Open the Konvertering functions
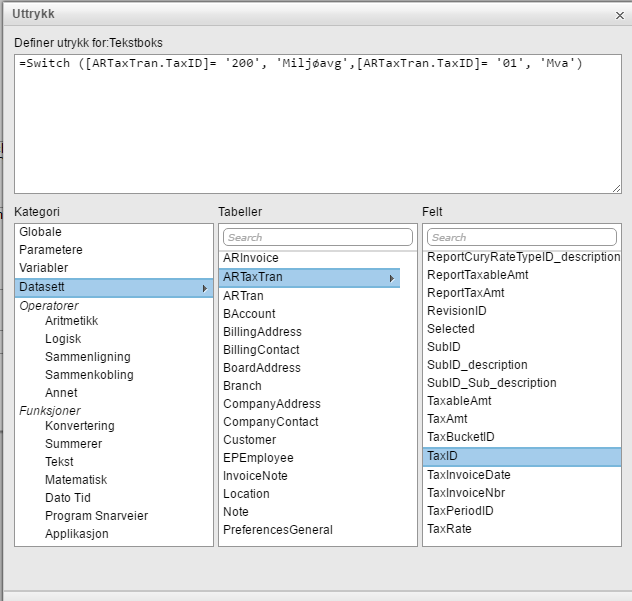This screenshot has height=601, width=632. click(79, 426)
